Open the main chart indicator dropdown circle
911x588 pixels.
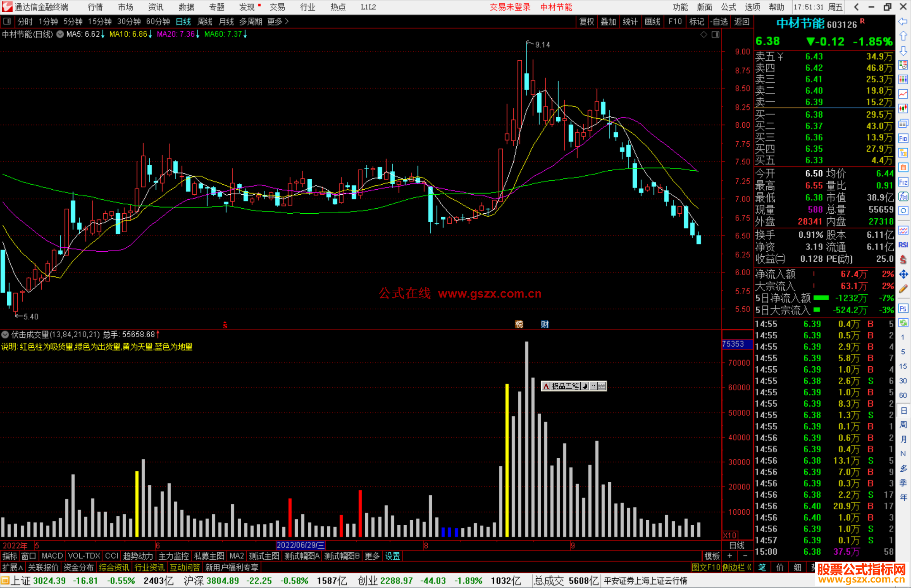pyautogui.click(x=60, y=34)
